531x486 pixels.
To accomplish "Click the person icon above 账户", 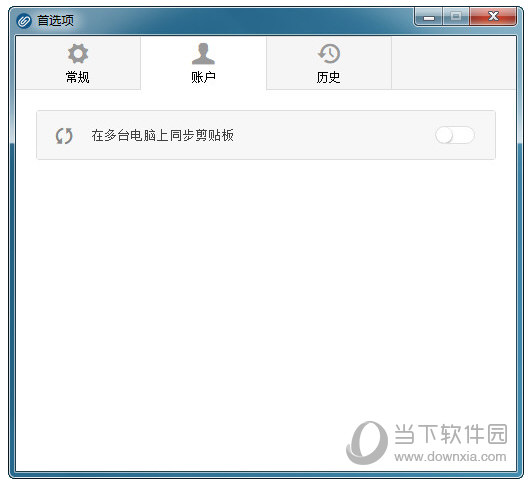I will click(203, 54).
